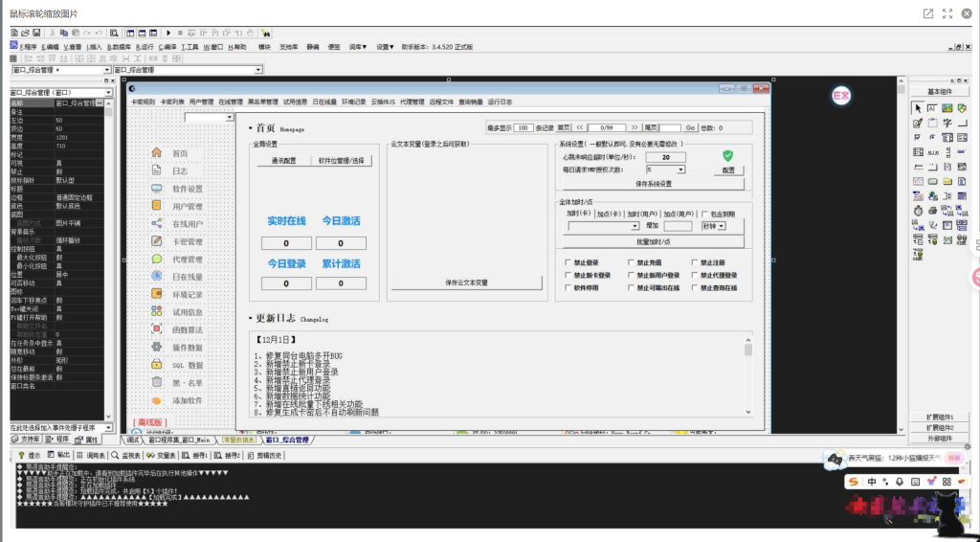Click the SQL 数据 lock icon

[156, 365]
